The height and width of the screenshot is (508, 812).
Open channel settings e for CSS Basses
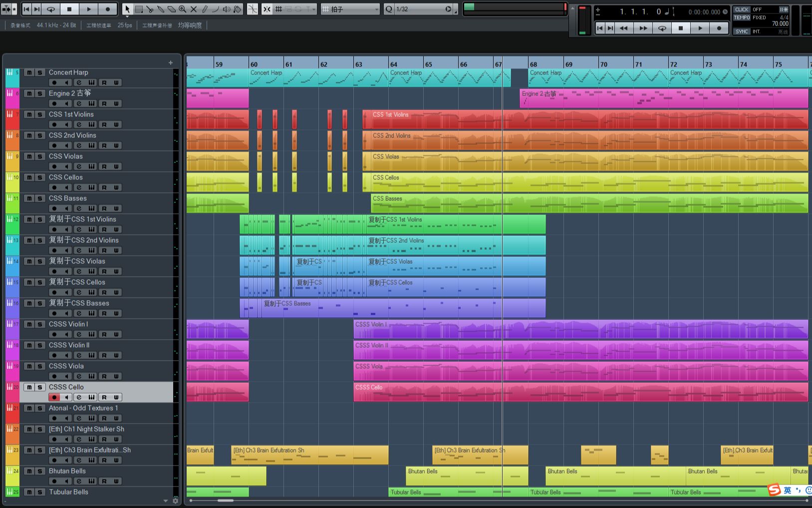point(79,208)
